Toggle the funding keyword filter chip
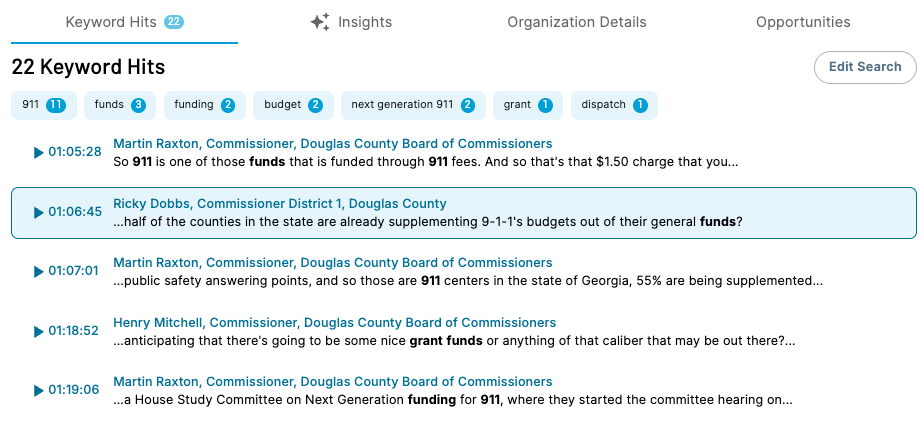924x436 pixels. 204,105
